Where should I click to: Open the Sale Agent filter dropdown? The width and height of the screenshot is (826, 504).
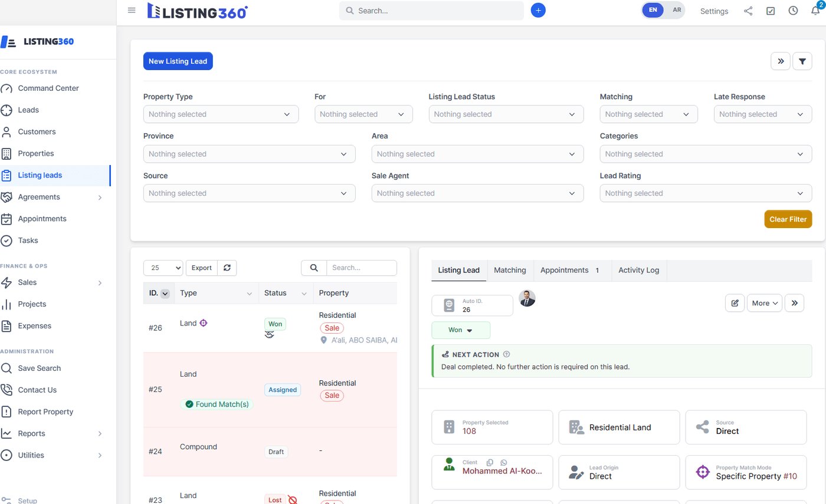(477, 193)
